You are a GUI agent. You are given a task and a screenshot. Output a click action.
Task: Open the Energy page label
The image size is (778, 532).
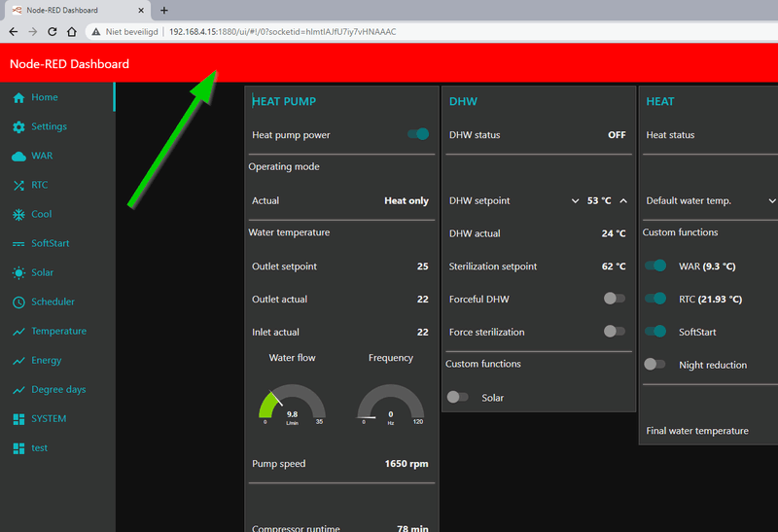point(46,360)
